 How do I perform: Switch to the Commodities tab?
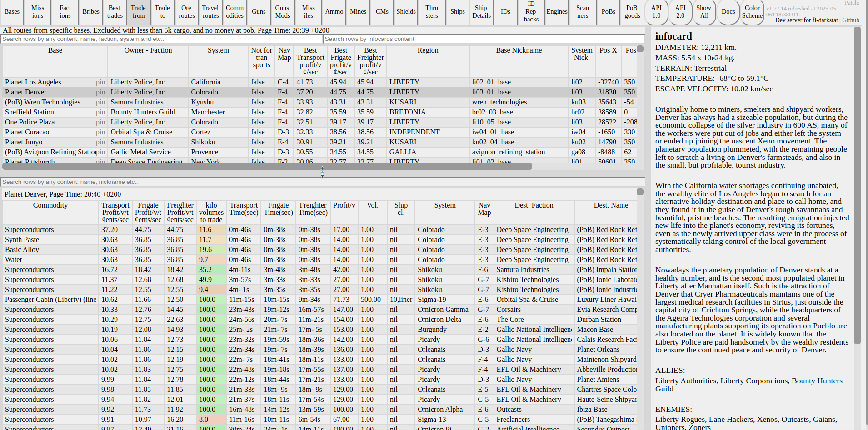[235, 12]
